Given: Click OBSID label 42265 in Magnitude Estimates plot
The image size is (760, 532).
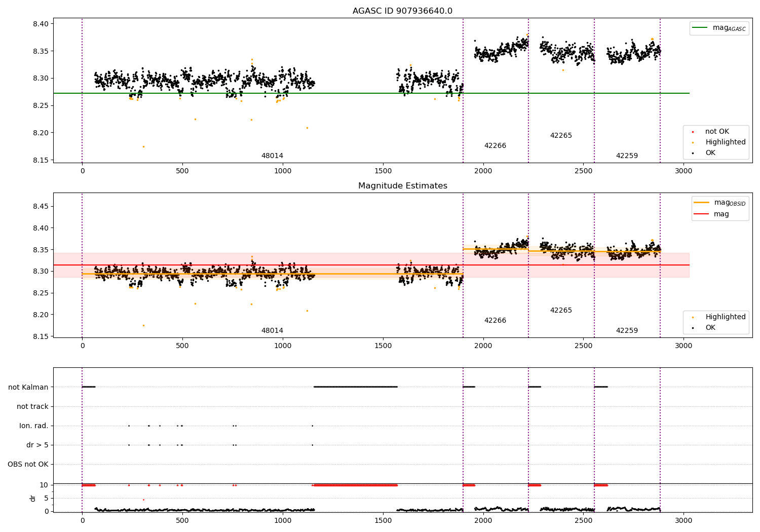Looking at the screenshot, I should tap(561, 311).
